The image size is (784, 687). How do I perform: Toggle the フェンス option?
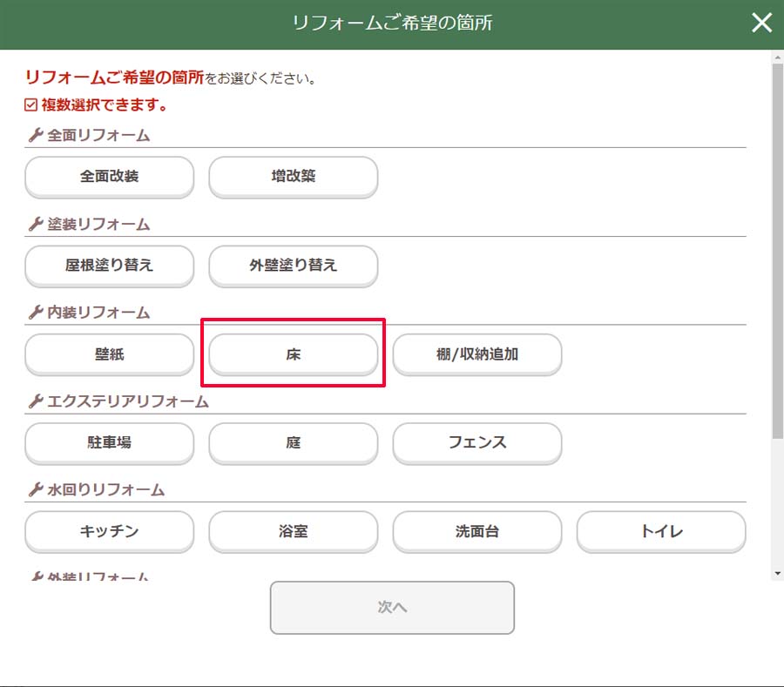coord(476,443)
